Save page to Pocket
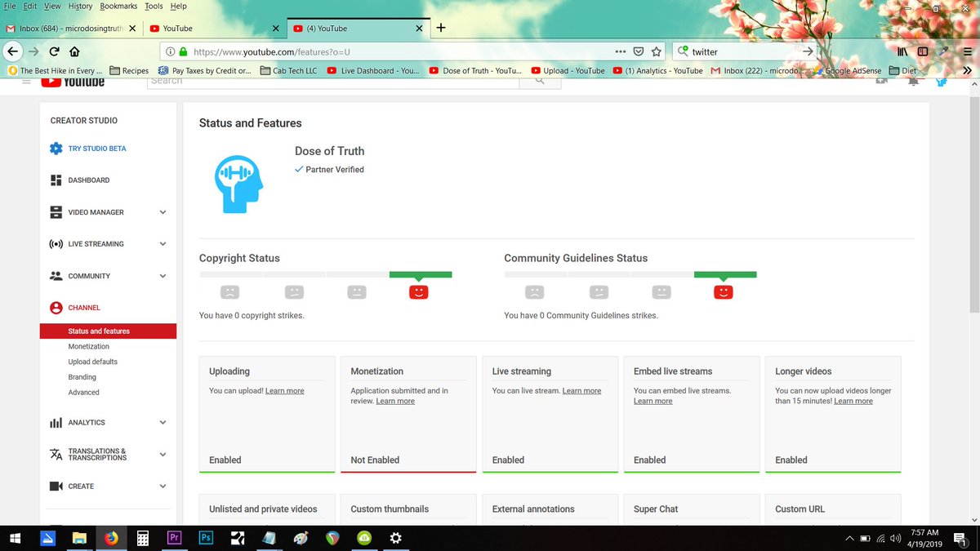The image size is (980, 551). 639,51
